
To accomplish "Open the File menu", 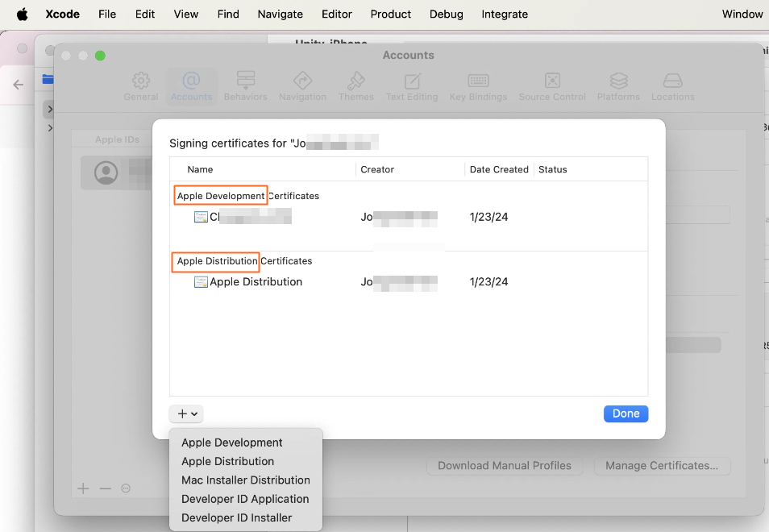I will pyautogui.click(x=107, y=15).
